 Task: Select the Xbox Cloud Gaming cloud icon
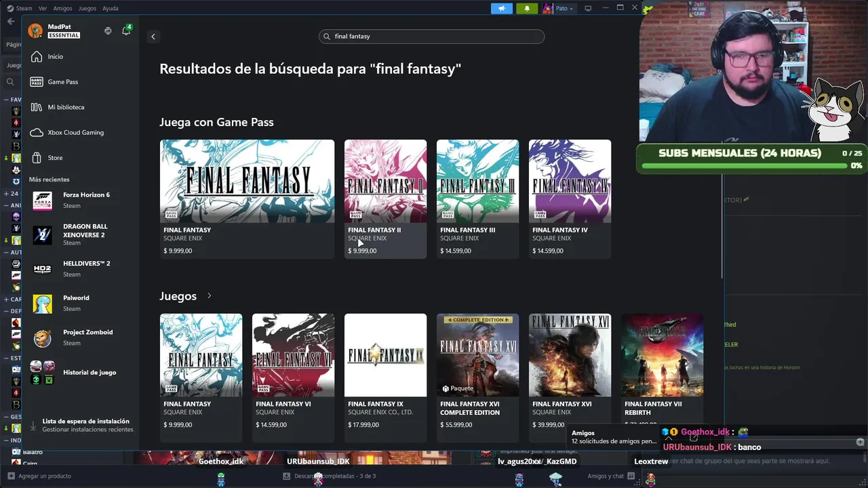click(36, 132)
